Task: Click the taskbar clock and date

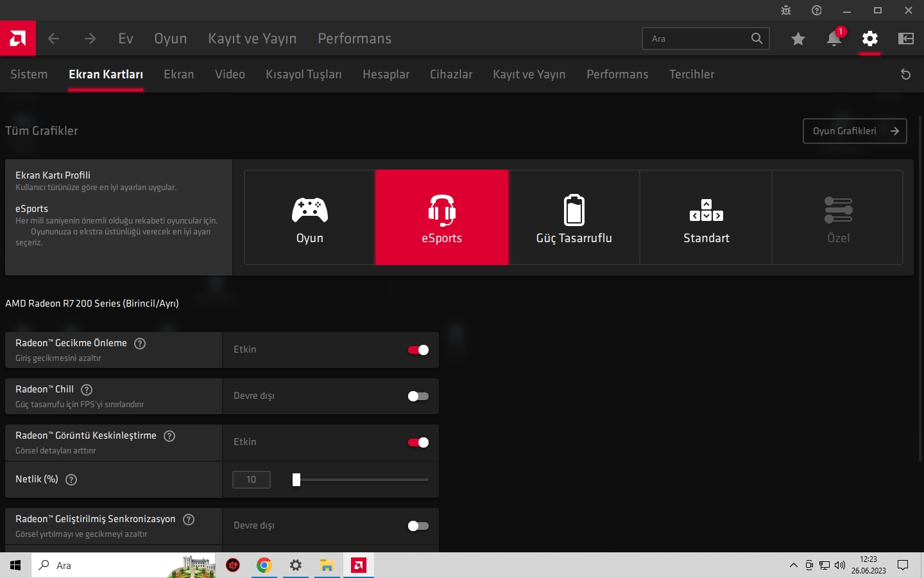Action: (869, 565)
